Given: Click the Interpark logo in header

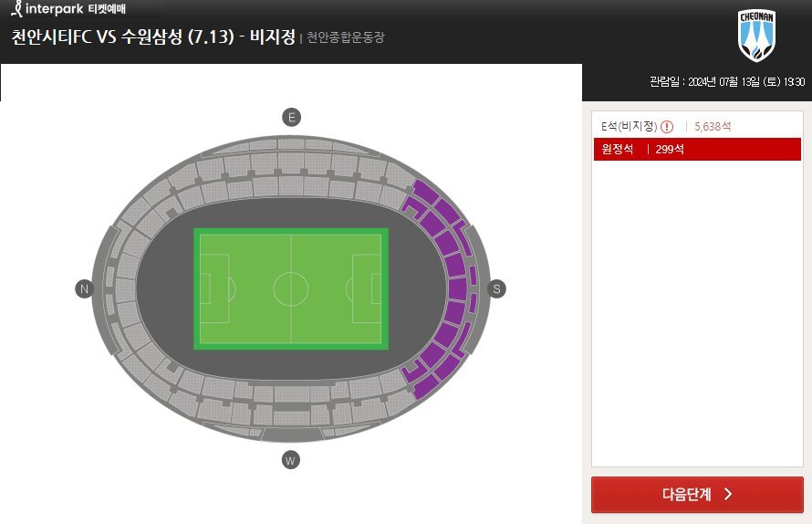Looking at the screenshot, I should click(x=68, y=9).
